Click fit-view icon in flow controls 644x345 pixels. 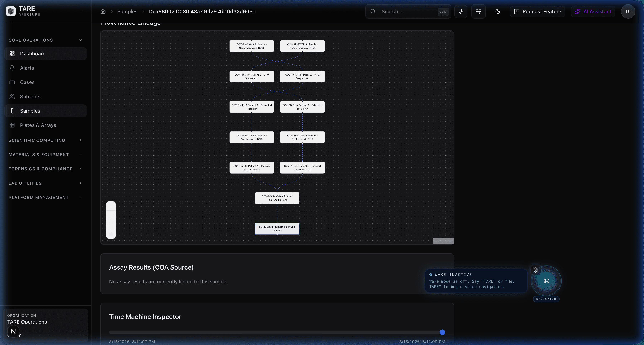111,224
